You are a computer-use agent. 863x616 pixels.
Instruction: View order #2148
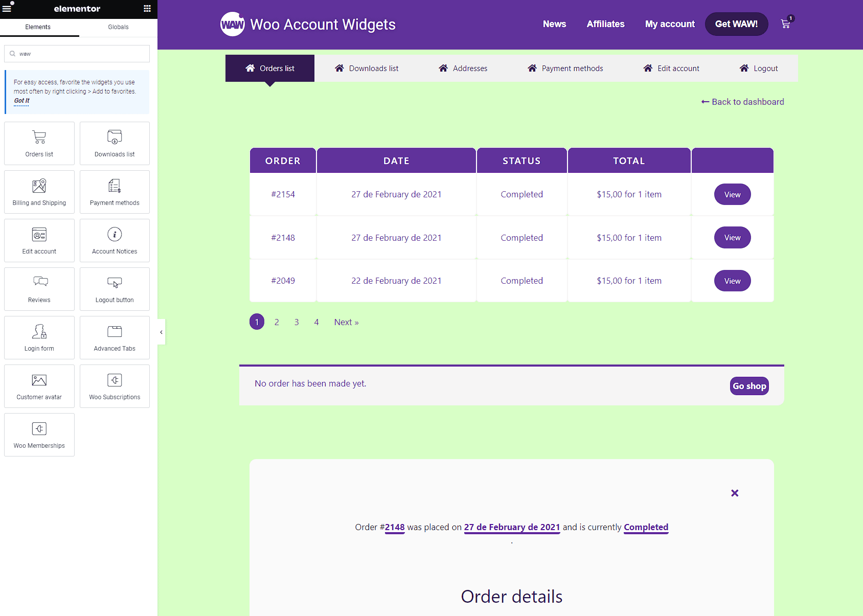732,238
